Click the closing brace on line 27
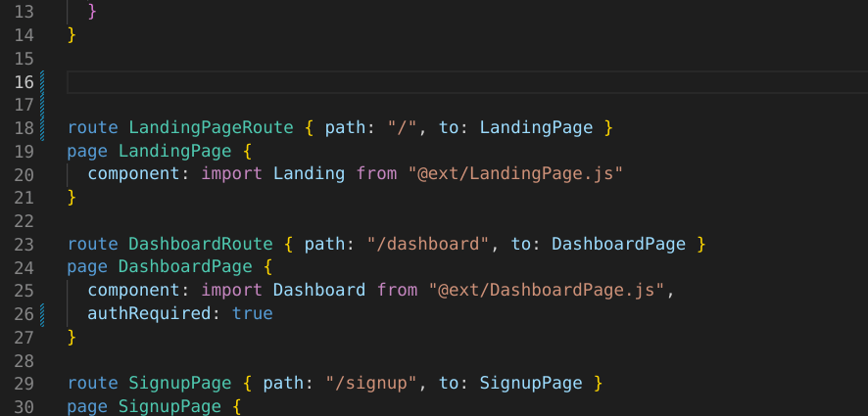Viewport: 868px width, 416px height. [x=72, y=337]
